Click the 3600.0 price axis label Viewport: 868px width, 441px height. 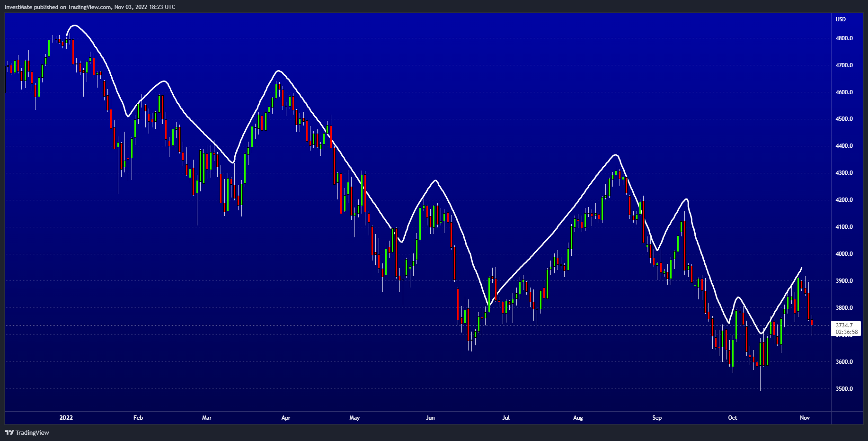(x=844, y=362)
